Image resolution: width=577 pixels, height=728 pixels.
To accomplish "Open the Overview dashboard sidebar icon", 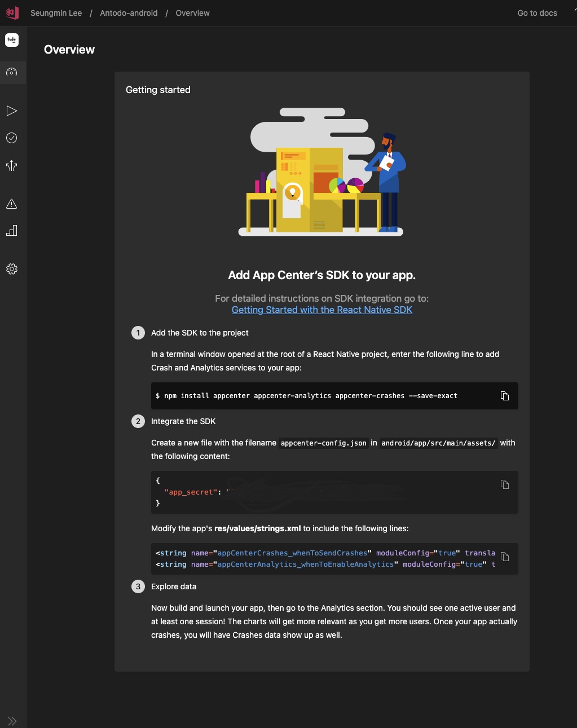I will [12, 72].
